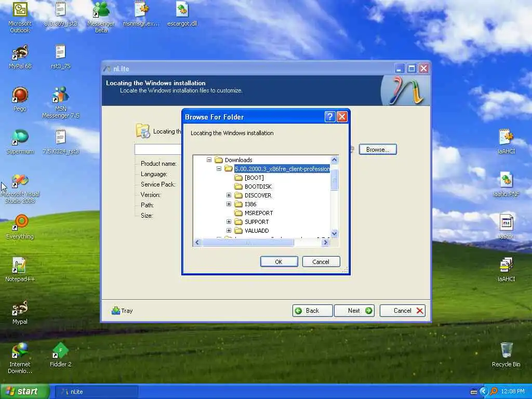The height and width of the screenshot is (399, 532).
Task: Open MSN Messenger 7.5 shortcut
Action: click(x=60, y=102)
